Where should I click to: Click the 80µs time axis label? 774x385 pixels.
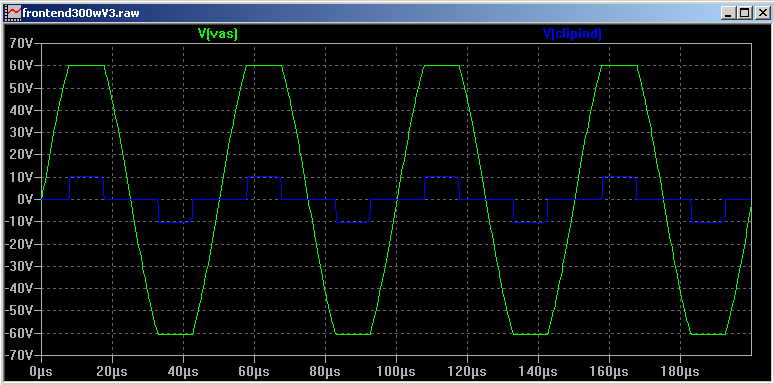coord(325,372)
